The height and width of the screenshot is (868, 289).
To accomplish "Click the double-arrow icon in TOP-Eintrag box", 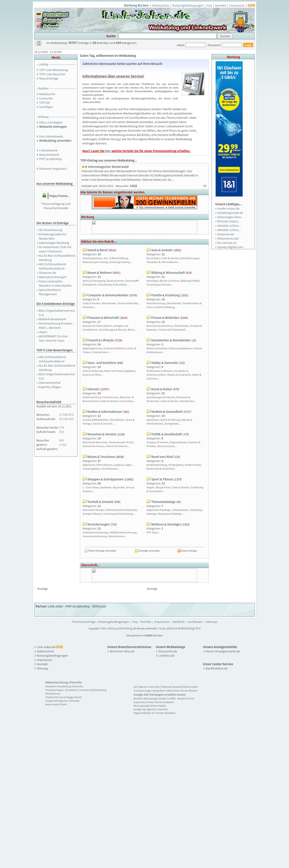I will (205, 186).
